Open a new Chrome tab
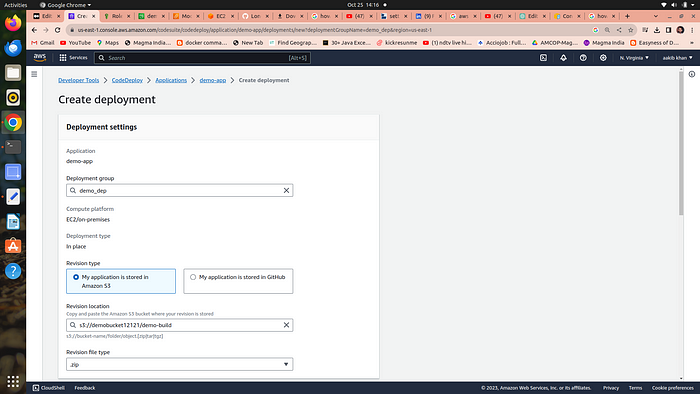700x394 pixels. pos(627,16)
